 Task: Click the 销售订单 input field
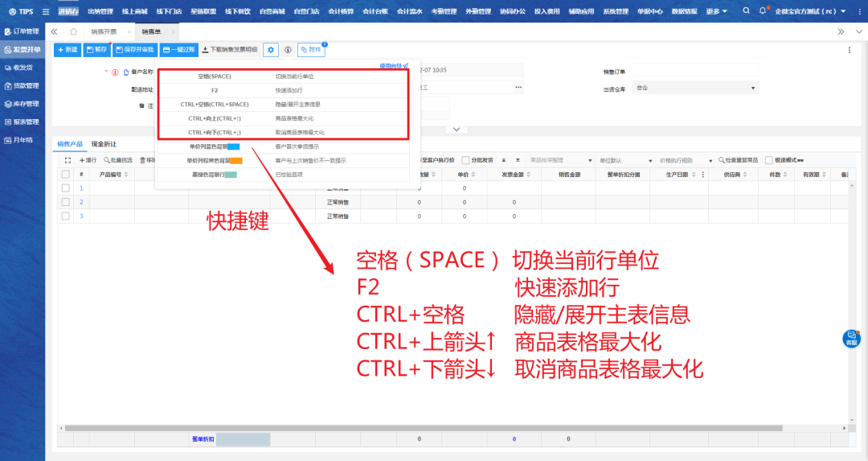coord(695,72)
